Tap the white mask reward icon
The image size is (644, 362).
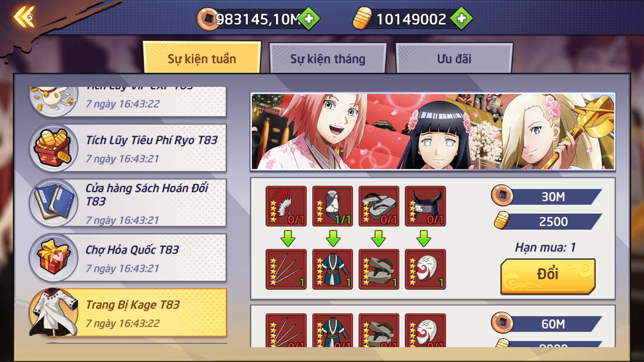[x=425, y=269]
